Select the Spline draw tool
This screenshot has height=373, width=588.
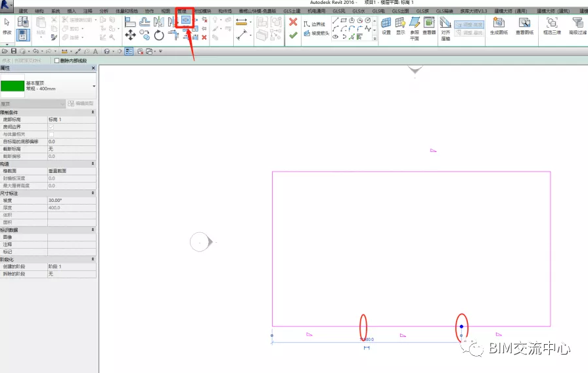coord(368,28)
